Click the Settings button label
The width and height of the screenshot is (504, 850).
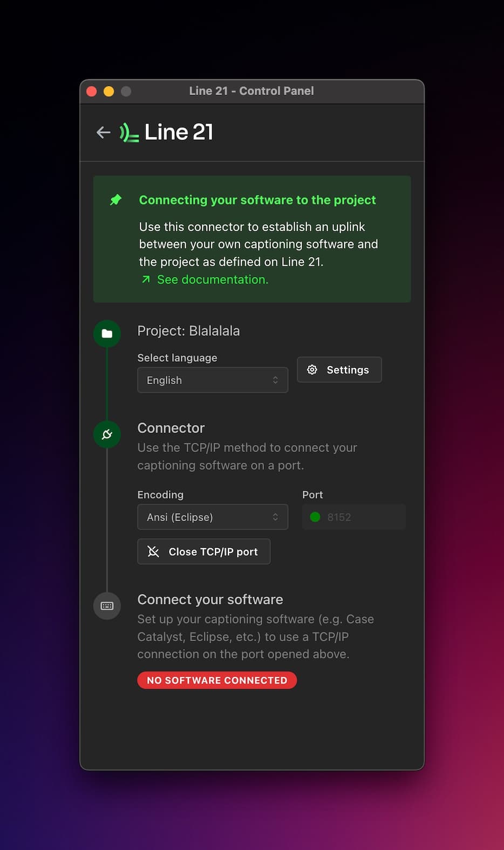(x=348, y=370)
